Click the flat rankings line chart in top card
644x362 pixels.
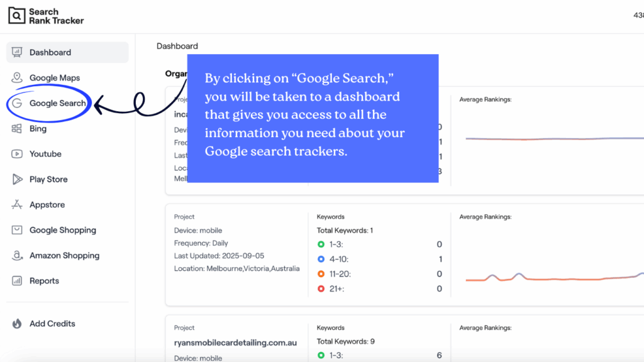pyautogui.click(x=555, y=139)
